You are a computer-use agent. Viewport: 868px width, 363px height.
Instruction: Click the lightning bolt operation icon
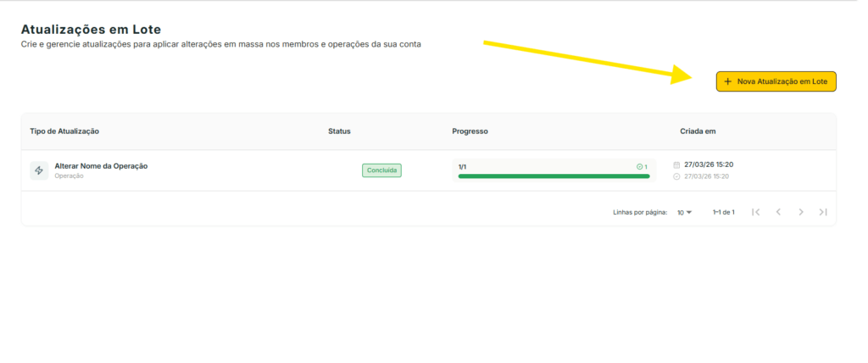click(39, 170)
